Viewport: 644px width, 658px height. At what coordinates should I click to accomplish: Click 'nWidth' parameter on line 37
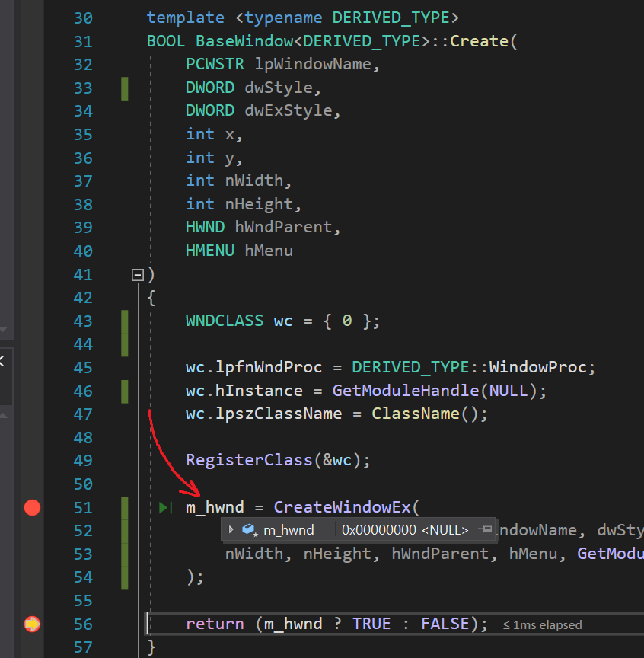coord(254,180)
